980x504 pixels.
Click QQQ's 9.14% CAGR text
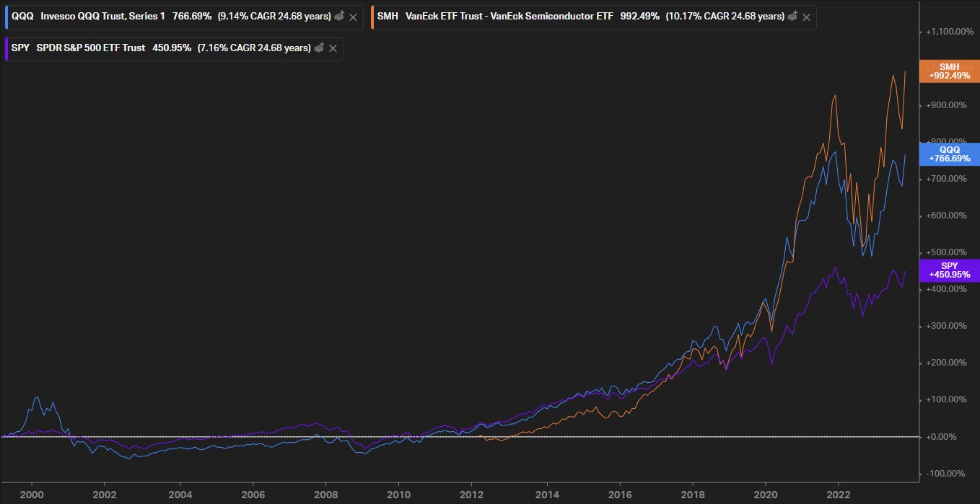coord(274,16)
